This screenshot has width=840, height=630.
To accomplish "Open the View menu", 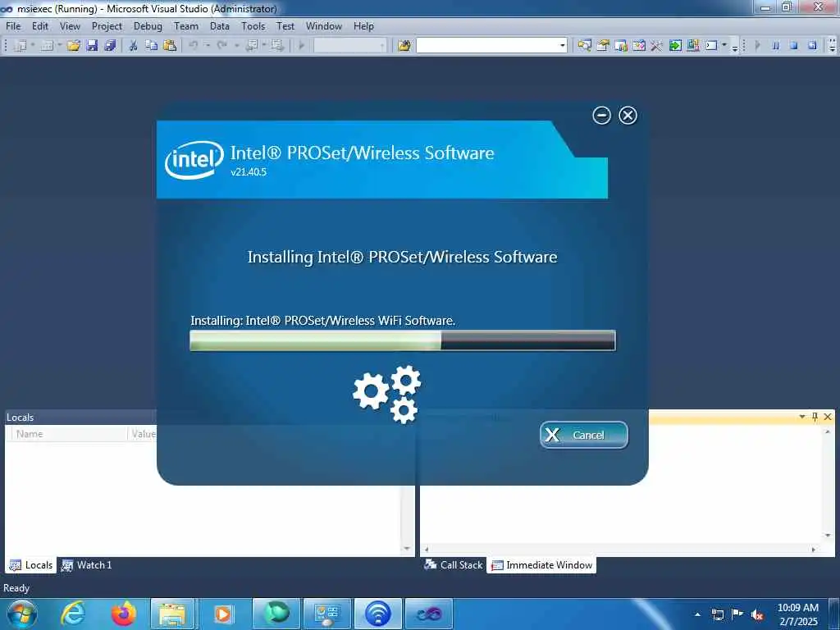I will click(x=70, y=26).
